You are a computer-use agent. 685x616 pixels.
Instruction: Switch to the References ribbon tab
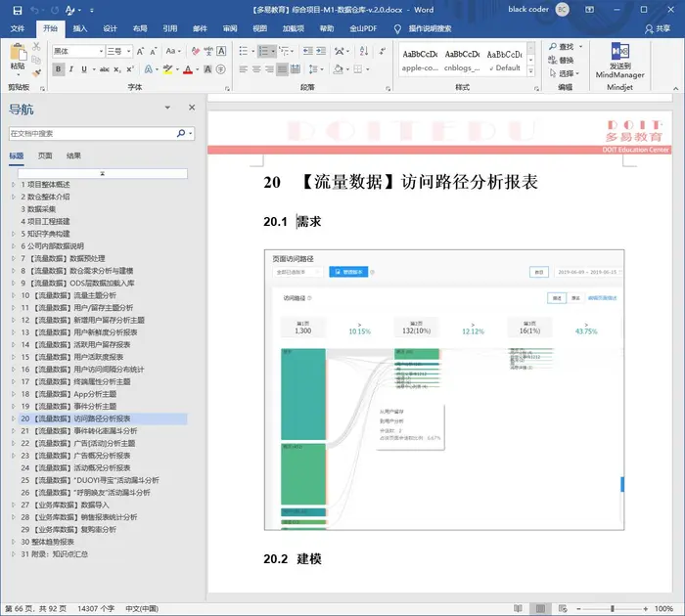pyautogui.click(x=170, y=28)
